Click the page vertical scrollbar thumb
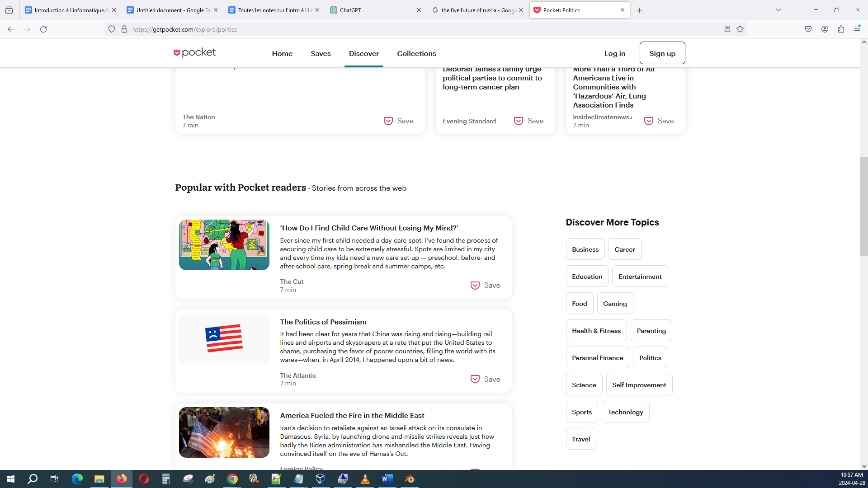The height and width of the screenshot is (488, 868). 864,206
